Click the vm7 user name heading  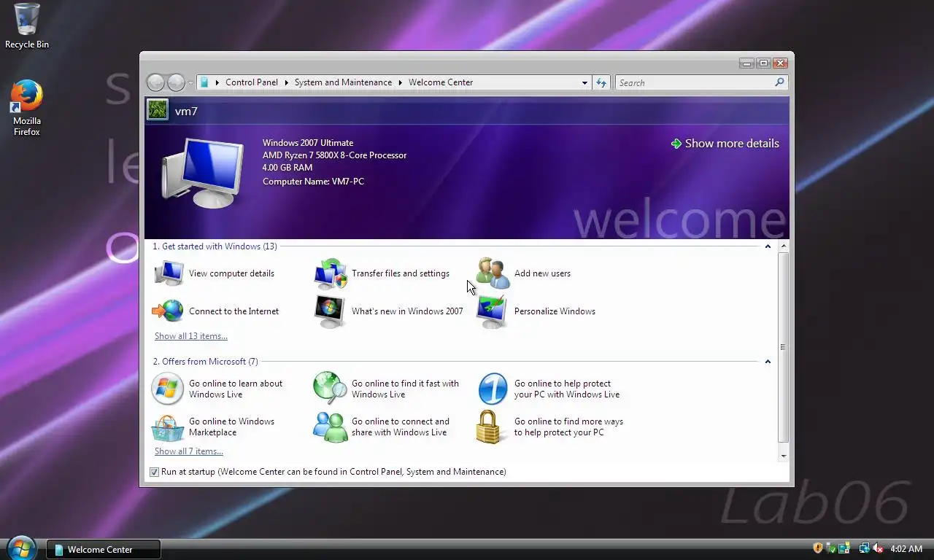pos(186,112)
